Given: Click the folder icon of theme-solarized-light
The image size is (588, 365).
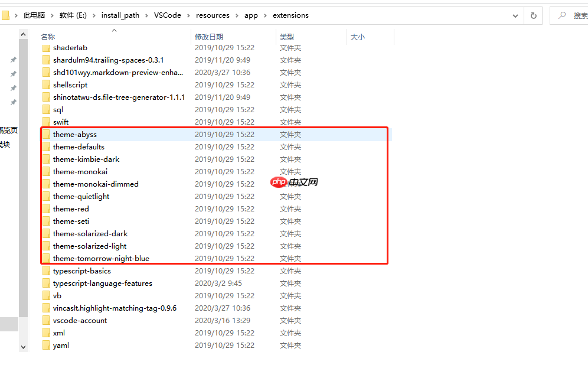Looking at the screenshot, I should [x=46, y=246].
